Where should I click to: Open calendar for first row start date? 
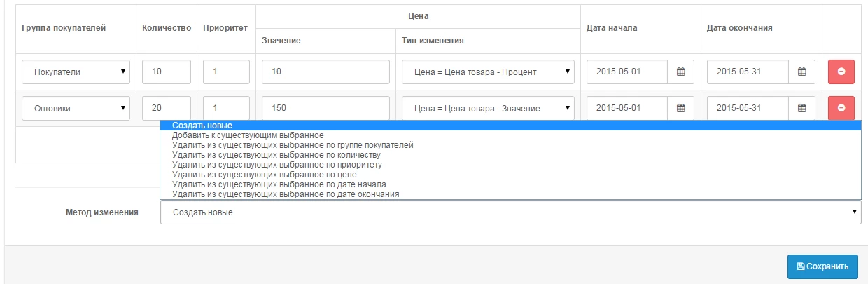(x=680, y=72)
